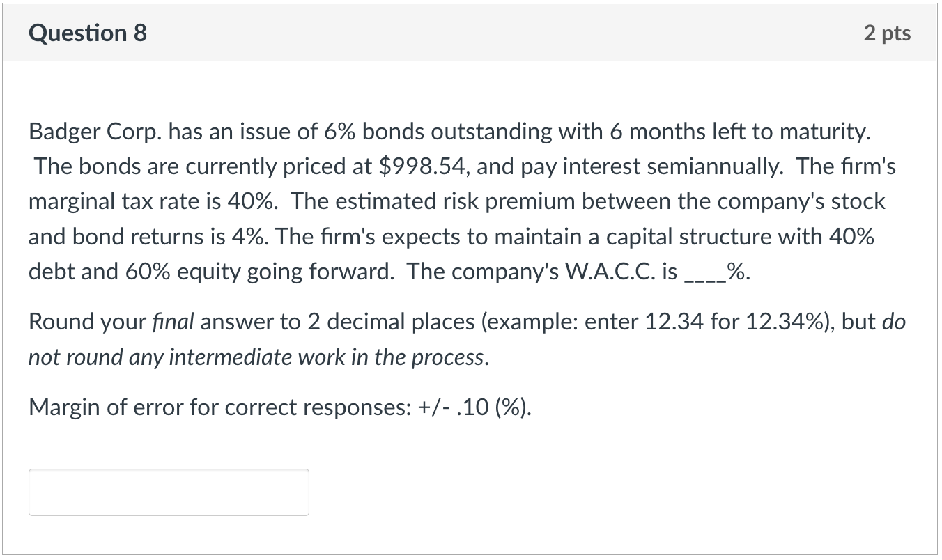Click the Margin of error line

click(280, 407)
